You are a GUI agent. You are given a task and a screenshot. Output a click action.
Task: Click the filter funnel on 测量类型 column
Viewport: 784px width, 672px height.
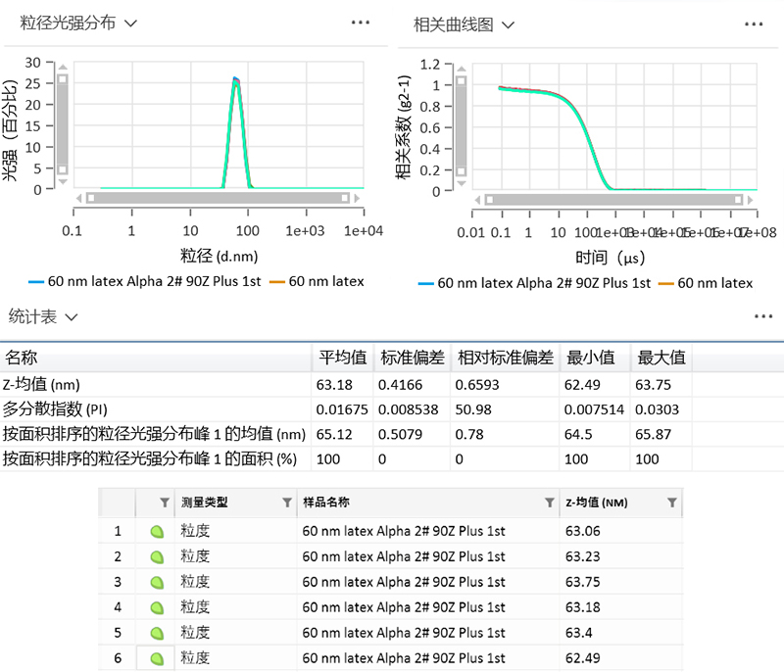[286, 502]
